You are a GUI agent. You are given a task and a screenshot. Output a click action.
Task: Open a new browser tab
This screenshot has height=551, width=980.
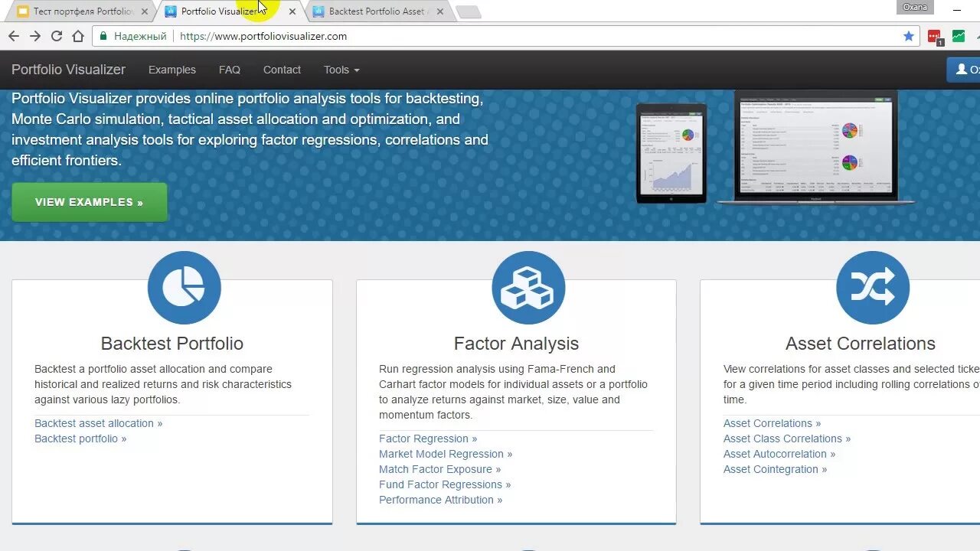click(x=468, y=11)
